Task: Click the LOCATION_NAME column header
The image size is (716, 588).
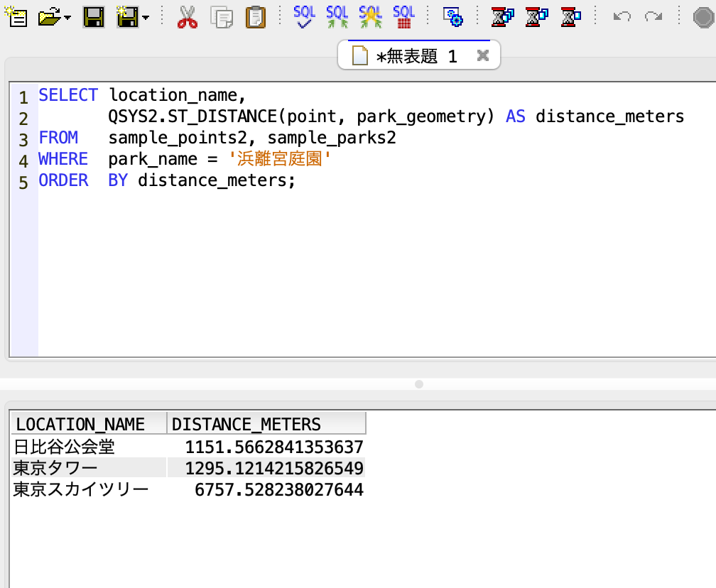Action: [x=81, y=425]
